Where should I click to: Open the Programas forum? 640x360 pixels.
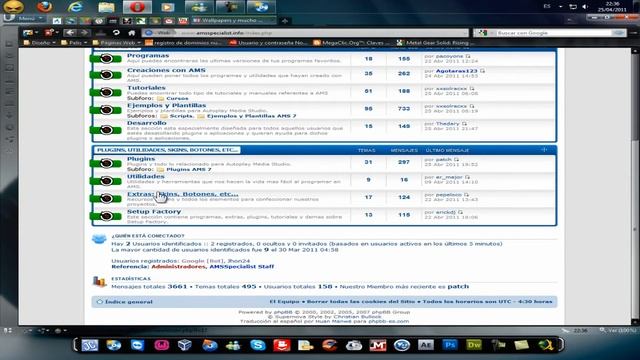coord(148,56)
